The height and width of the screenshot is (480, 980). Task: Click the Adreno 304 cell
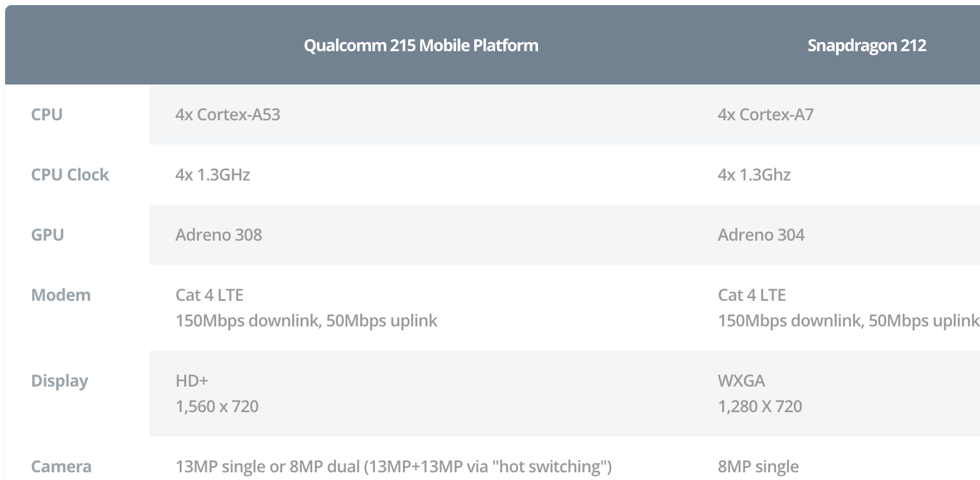click(x=761, y=235)
